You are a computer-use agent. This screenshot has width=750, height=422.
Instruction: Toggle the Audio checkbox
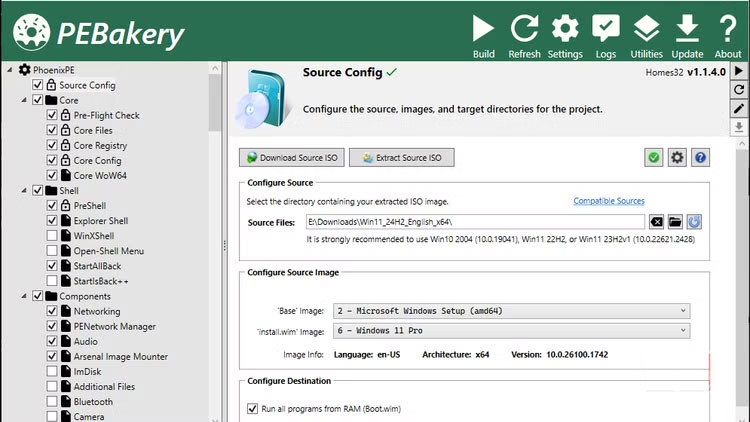(52, 341)
